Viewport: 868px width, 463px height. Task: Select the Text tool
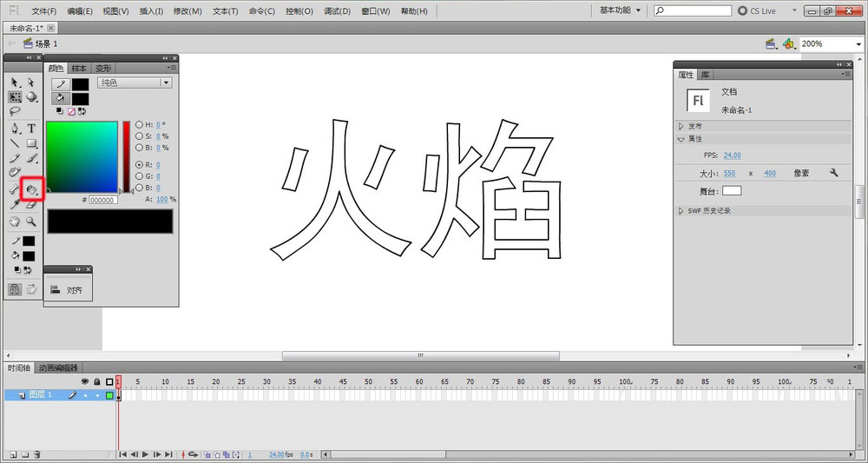[x=31, y=128]
